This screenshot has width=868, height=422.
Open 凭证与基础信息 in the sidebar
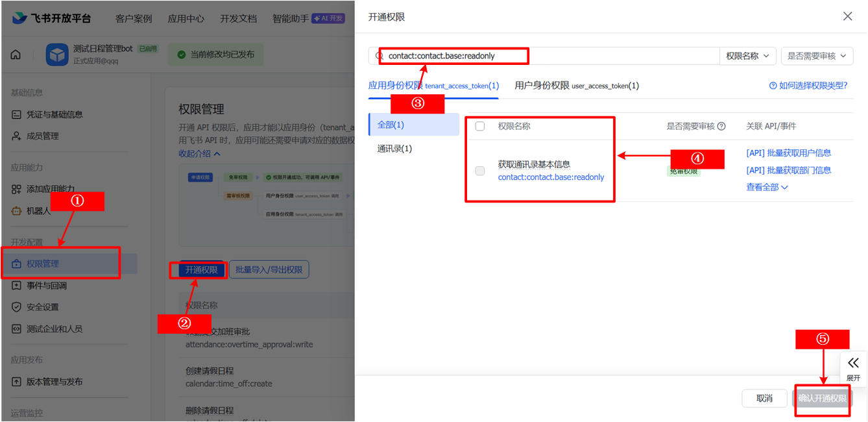pyautogui.click(x=54, y=114)
